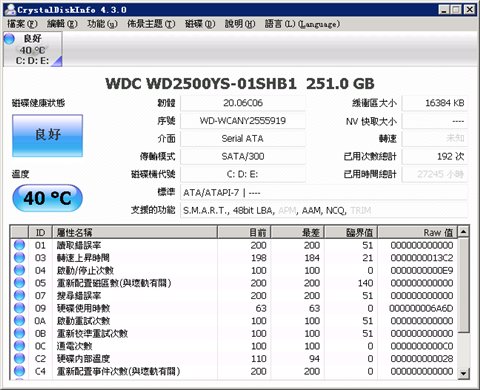480x390 pixels.
Task: Click the SMART list scroll down arrow
Action: point(463,373)
